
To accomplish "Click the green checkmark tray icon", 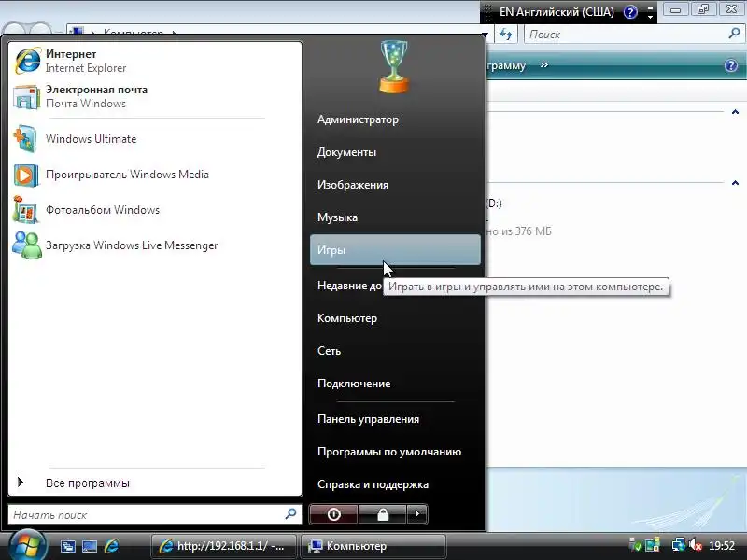I will point(635,545).
